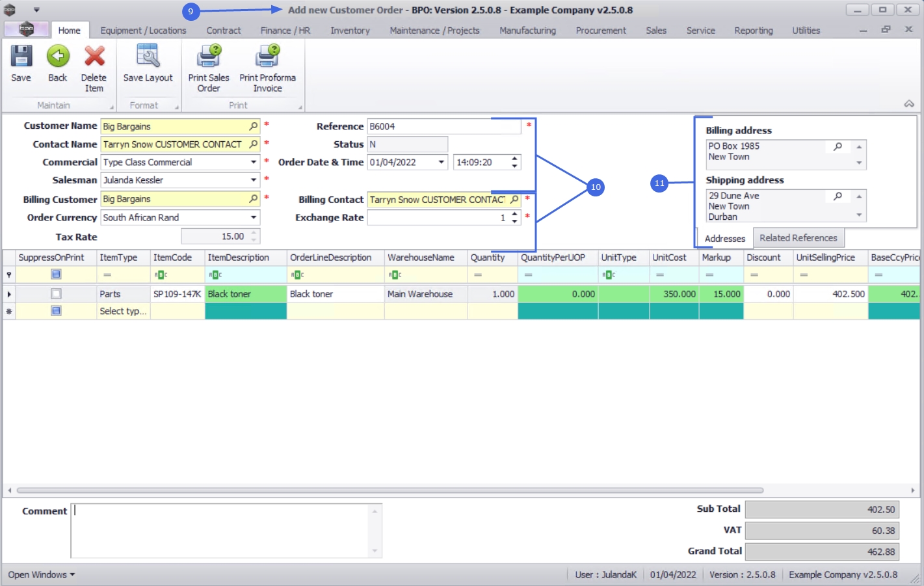Click the Reference input field

pyautogui.click(x=444, y=126)
